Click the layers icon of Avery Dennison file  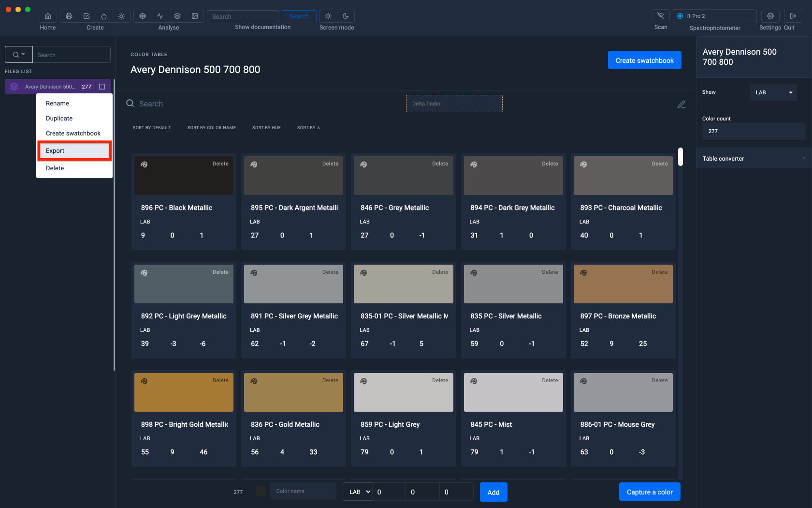pos(14,87)
